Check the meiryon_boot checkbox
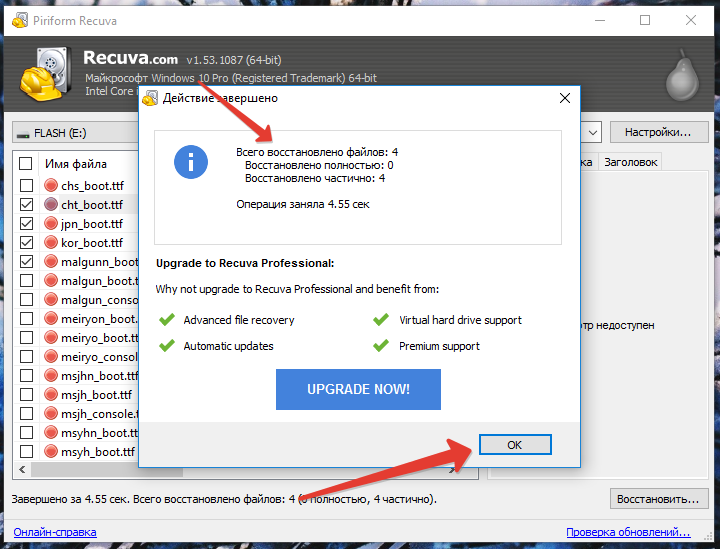Image resolution: width=720 pixels, height=549 pixels. 27,319
